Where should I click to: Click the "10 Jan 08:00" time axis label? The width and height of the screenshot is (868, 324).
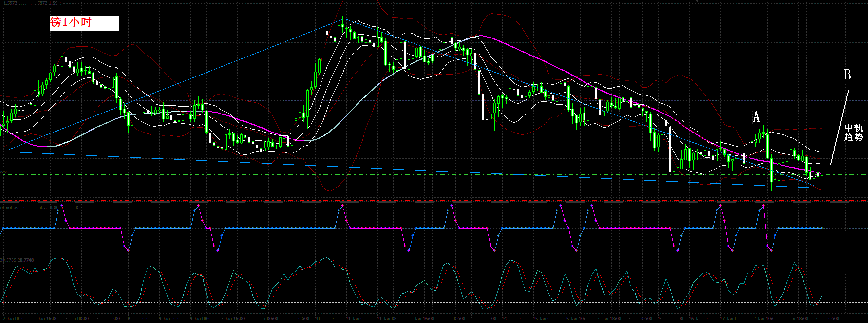click(x=297, y=318)
